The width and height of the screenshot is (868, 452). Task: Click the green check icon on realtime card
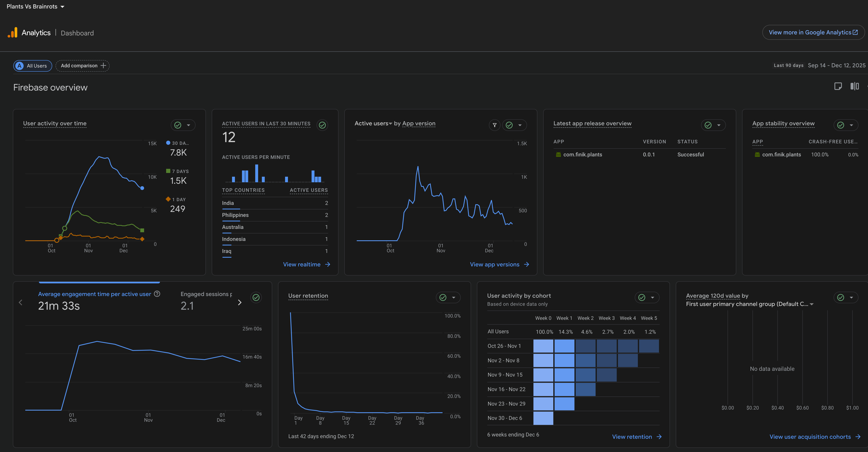point(322,125)
